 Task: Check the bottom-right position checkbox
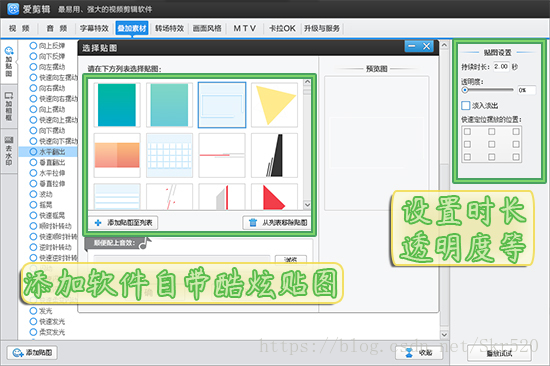pyautogui.click(x=516, y=157)
